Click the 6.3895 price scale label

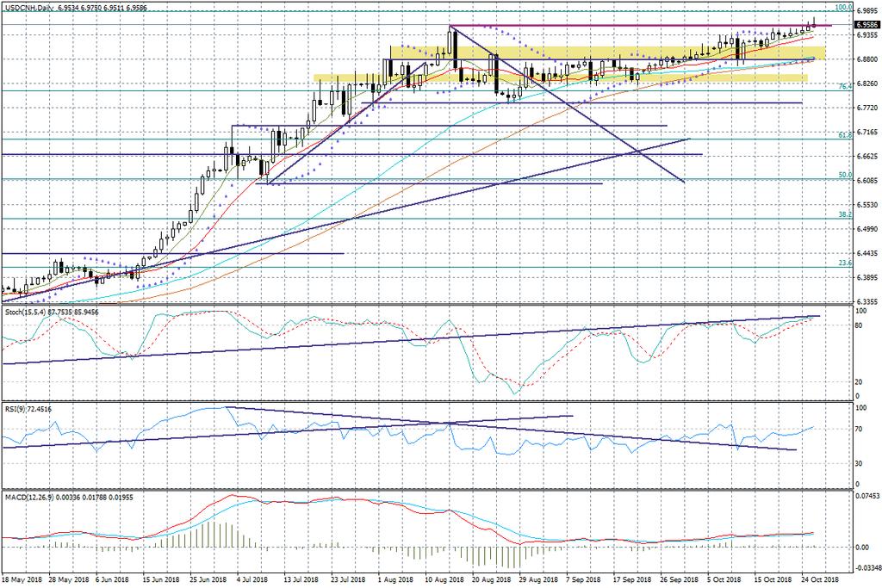[x=866, y=278]
